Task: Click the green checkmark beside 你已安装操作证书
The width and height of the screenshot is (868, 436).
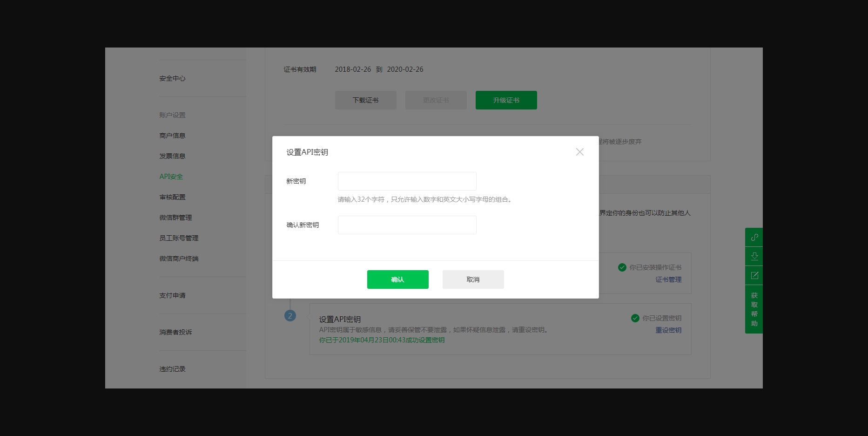Action: pyautogui.click(x=622, y=267)
